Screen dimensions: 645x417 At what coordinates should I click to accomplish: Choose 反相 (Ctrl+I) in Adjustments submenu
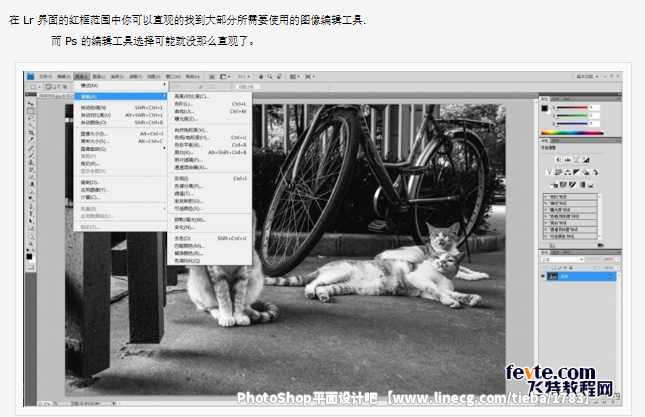[x=210, y=178]
